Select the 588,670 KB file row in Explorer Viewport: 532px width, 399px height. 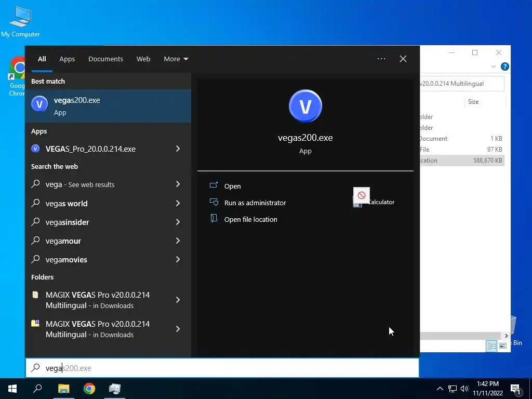462,161
